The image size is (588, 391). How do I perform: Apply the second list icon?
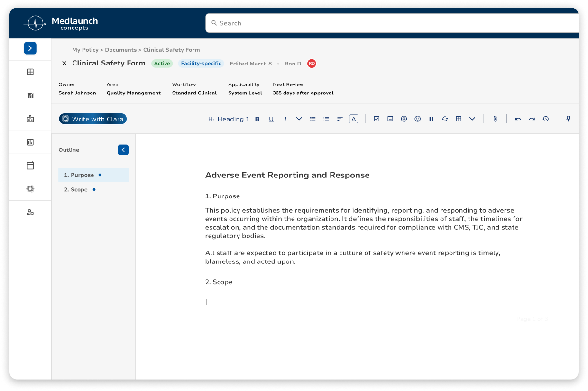click(x=326, y=119)
